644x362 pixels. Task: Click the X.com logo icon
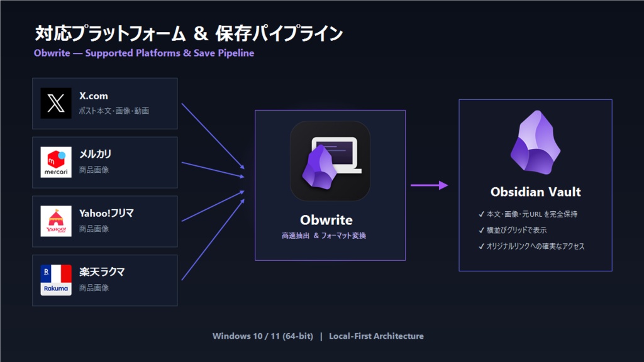point(56,103)
